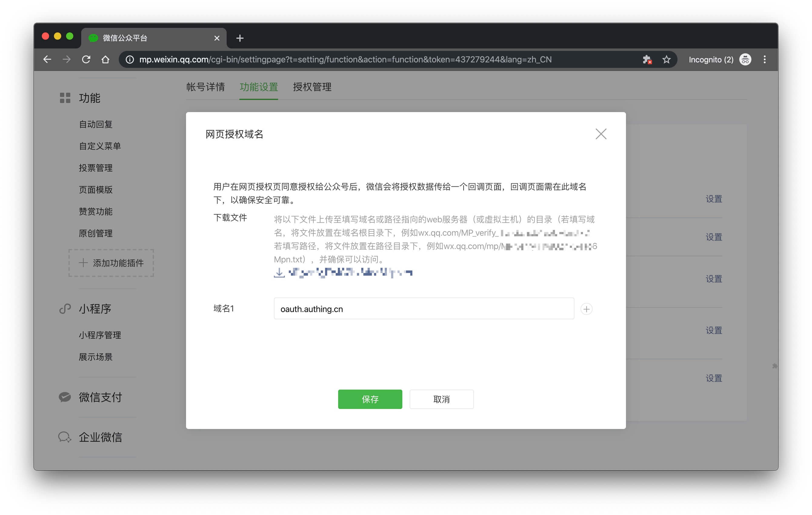Reload the page with refresh icon
The height and width of the screenshot is (515, 812).
tap(86, 59)
